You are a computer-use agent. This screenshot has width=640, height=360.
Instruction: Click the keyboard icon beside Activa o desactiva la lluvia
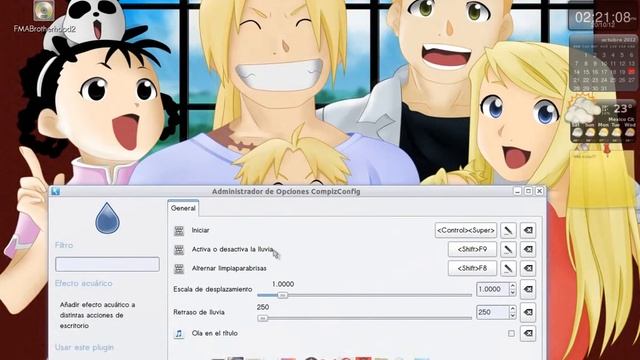click(179, 249)
